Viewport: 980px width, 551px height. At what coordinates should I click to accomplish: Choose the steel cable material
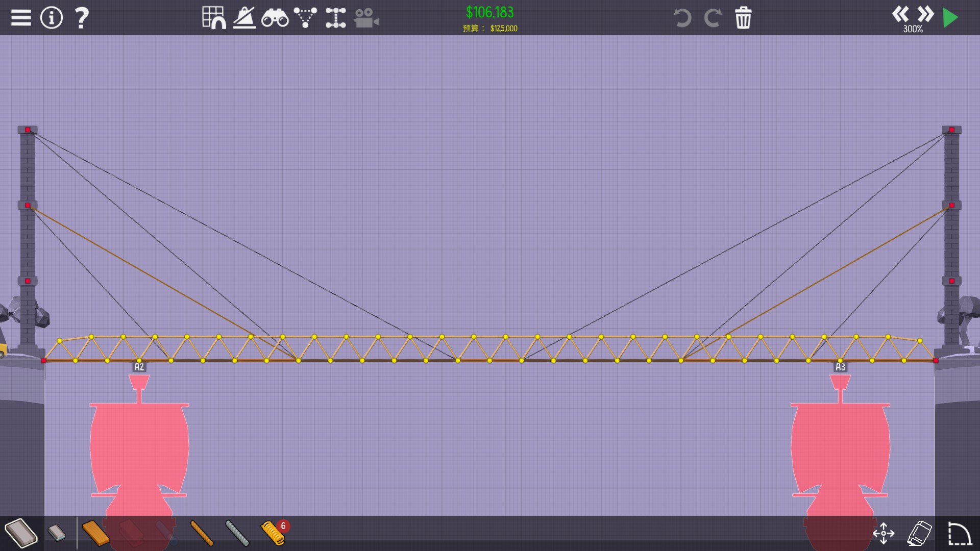click(237, 533)
